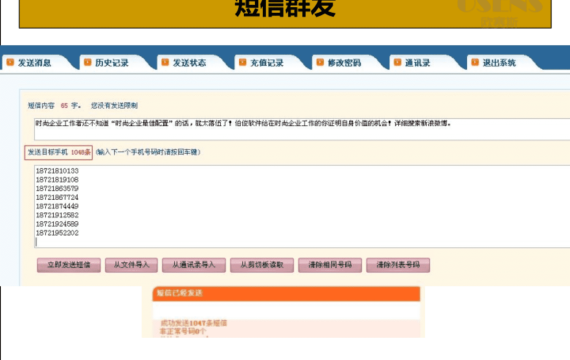Click the 发送目标手机 count label
The image size is (570, 360).
click(x=59, y=152)
